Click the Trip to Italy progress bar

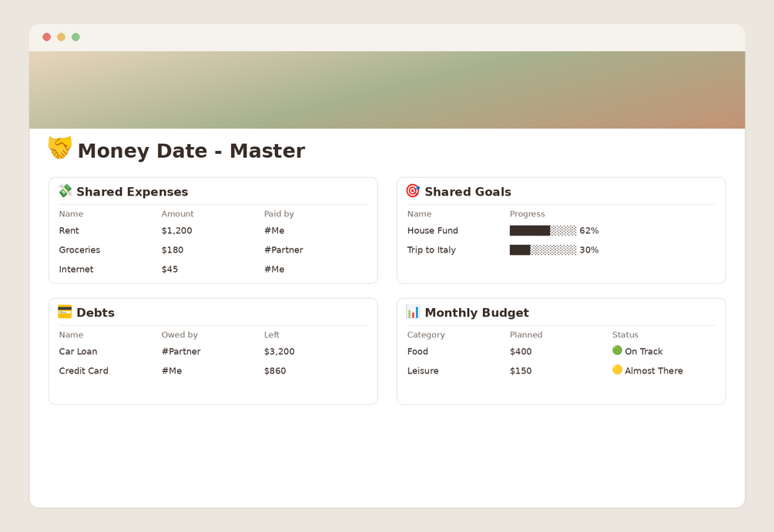(x=543, y=249)
